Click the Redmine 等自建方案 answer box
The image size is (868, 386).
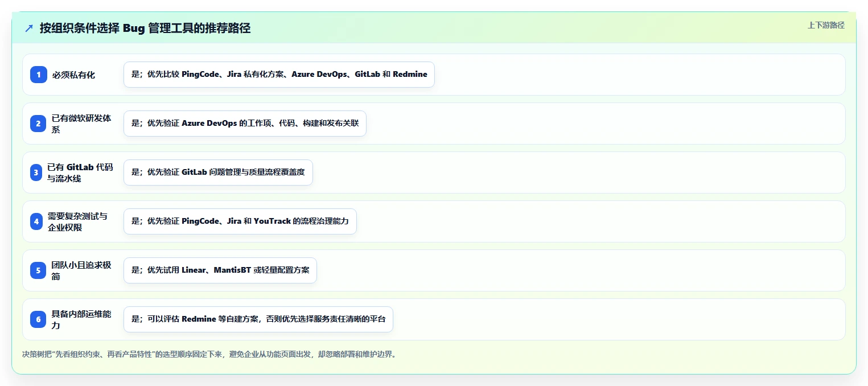tap(258, 319)
